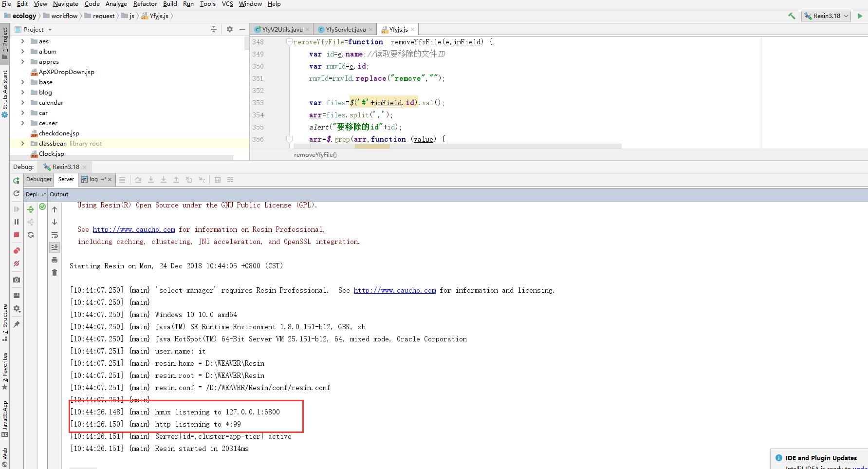Close the YfyServlet.java editor tab
The image size is (868, 469).
click(x=371, y=29)
